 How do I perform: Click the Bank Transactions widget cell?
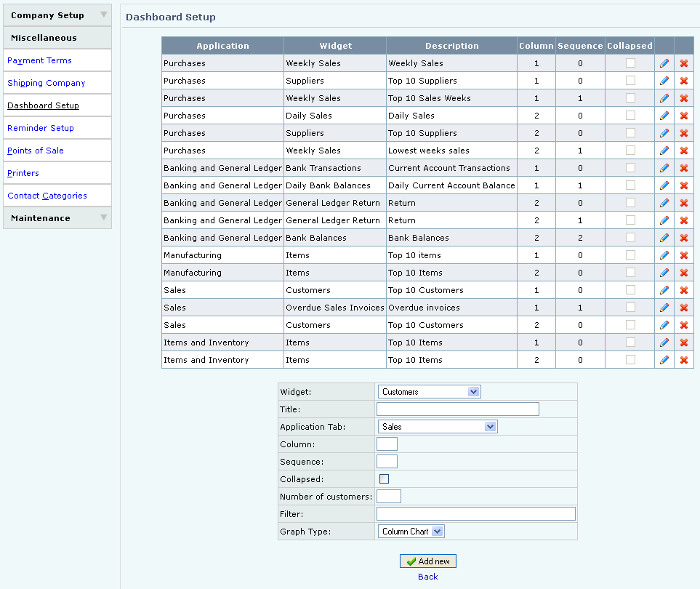pos(335,168)
